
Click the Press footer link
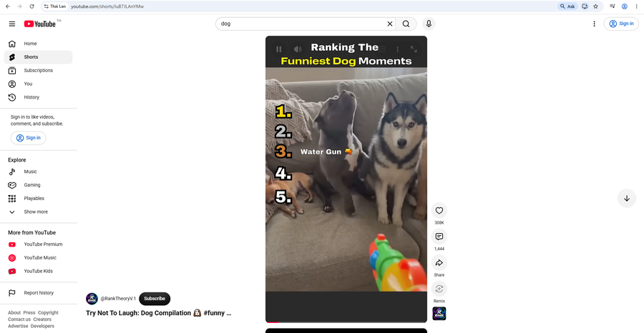pos(29,312)
